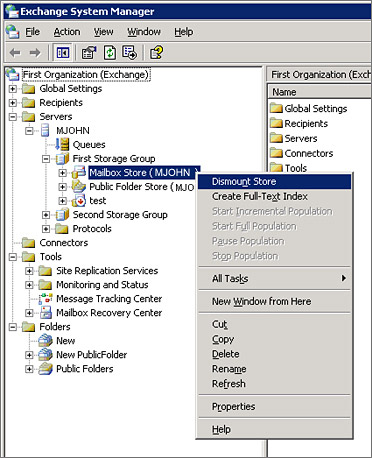372x458 pixels.
Task: Click the Mailbox Store icon
Action: [x=79, y=172]
